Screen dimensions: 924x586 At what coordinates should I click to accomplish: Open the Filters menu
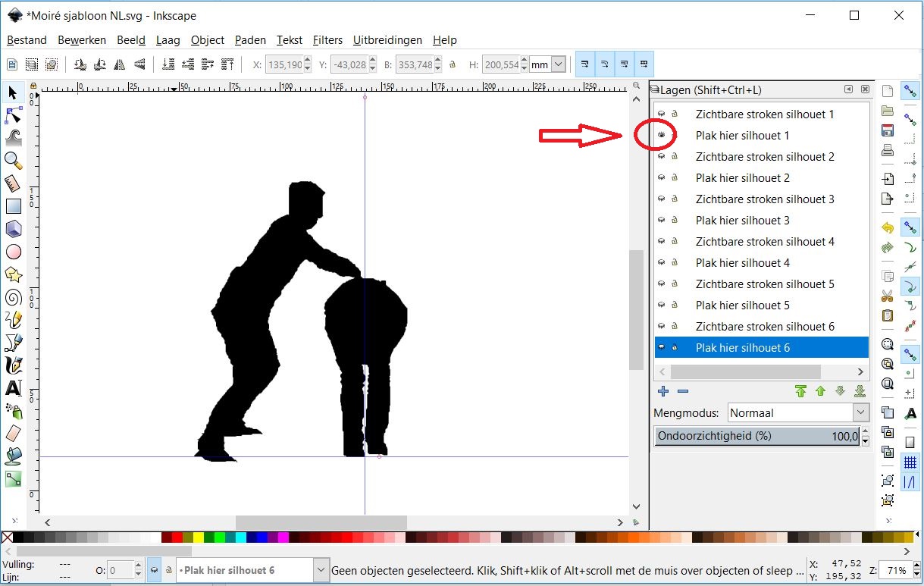[327, 40]
